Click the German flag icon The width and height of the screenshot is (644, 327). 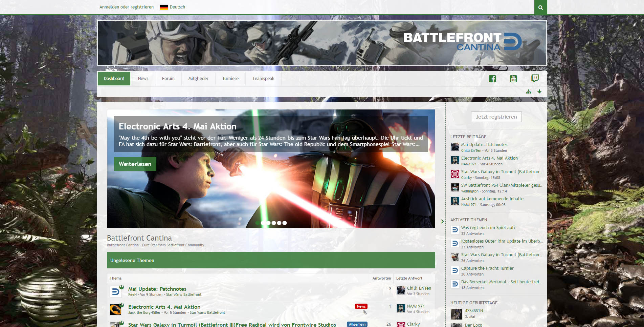(x=164, y=7)
